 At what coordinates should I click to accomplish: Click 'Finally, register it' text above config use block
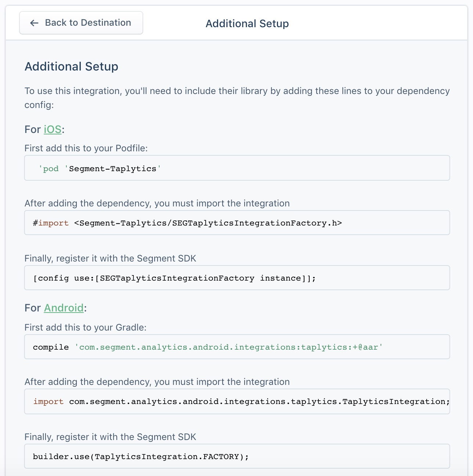[110, 258]
